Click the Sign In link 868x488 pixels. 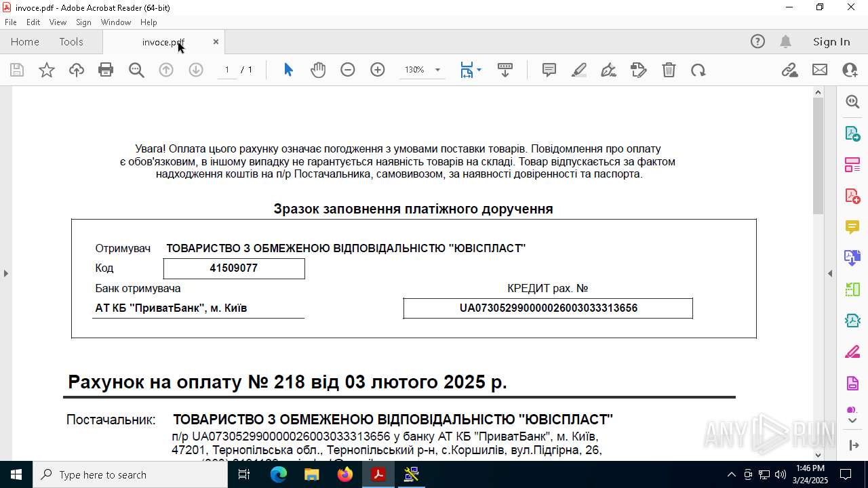[831, 41]
